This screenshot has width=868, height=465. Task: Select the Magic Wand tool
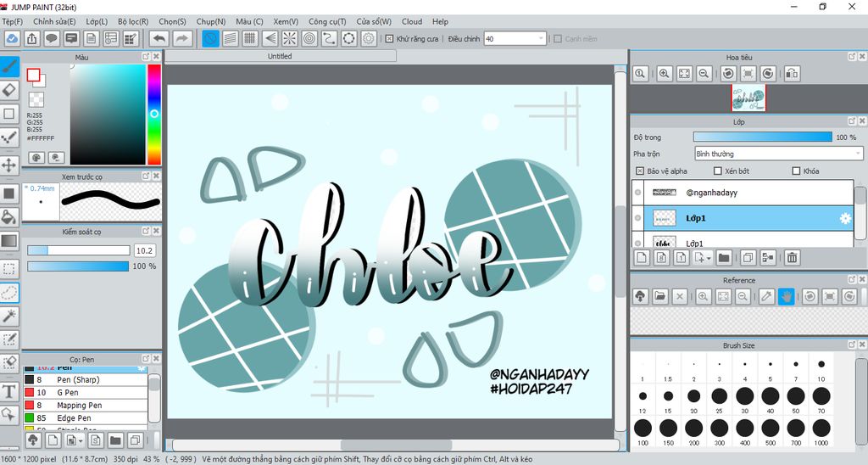click(x=9, y=316)
